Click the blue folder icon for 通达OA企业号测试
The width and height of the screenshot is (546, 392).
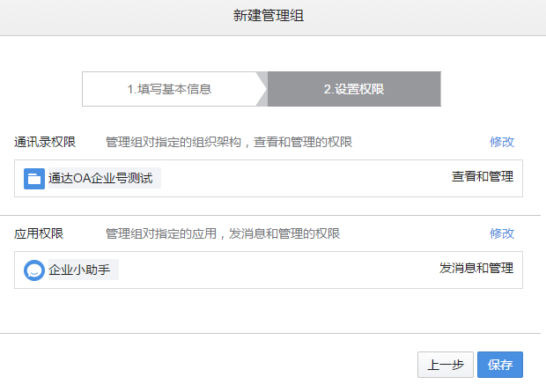pos(34,178)
